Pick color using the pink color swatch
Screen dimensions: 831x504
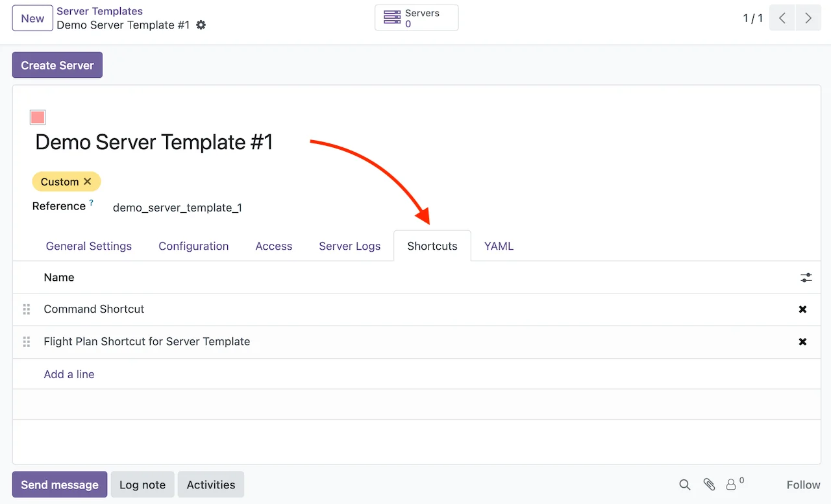38,117
